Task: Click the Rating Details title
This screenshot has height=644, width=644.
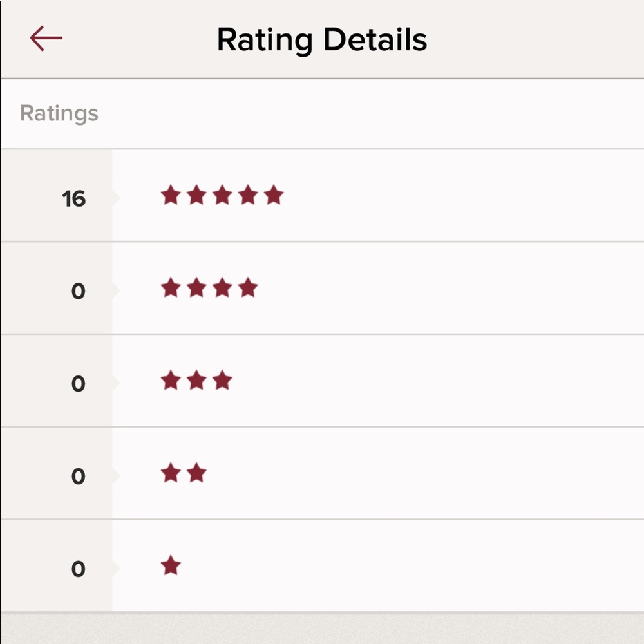Action: 322,39
